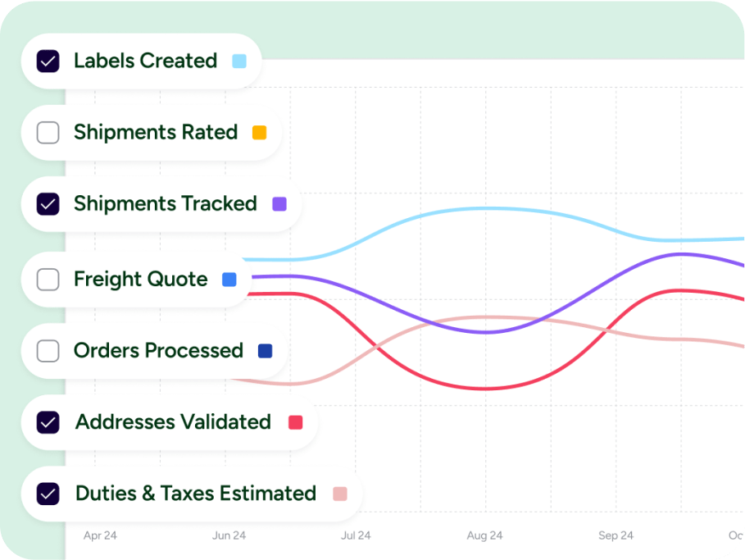Screen dimensions: 745x560
Task: Select the blue Freight Quote swatch
Action: pos(229,279)
